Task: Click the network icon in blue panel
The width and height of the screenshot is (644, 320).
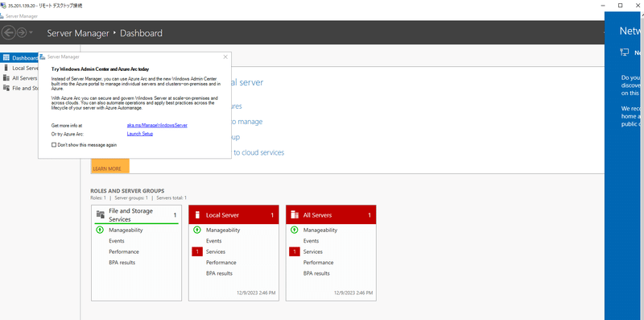Action: (625, 52)
